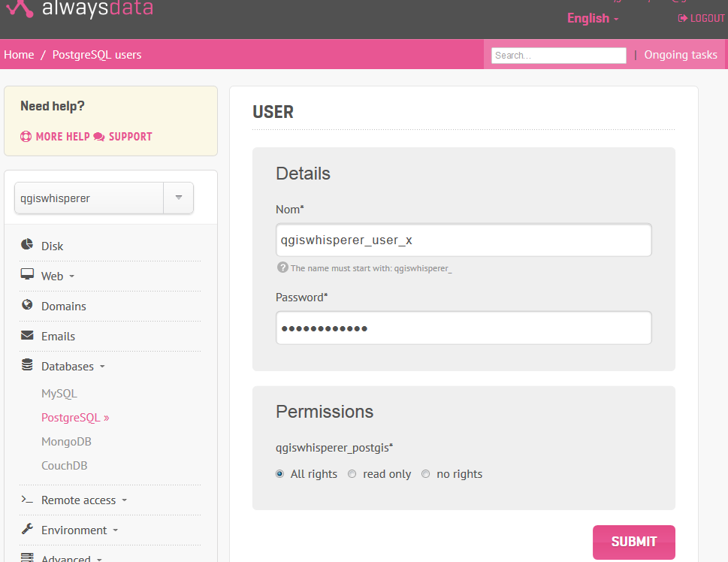Go to Home breadcrumb

tap(19, 55)
